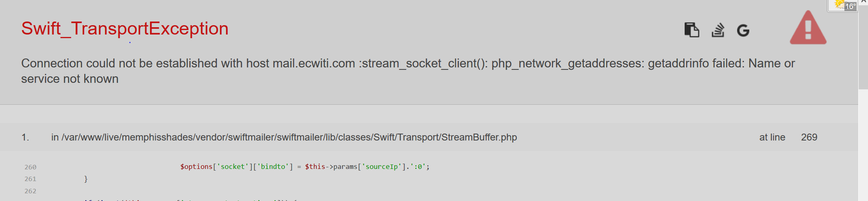This screenshot has width=868, height=201.
Task: Click code line number 261
Action: click(x=30, y=179)
